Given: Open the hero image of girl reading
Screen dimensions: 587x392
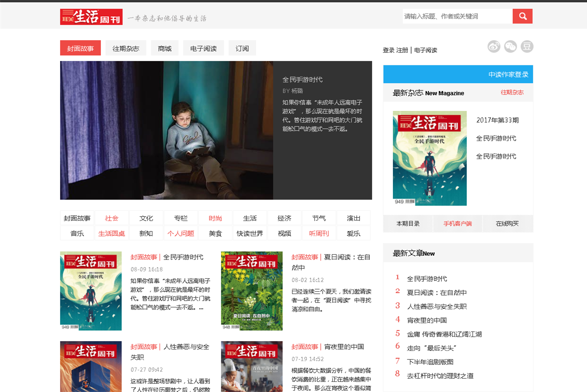Looking at the screenshot, I should pos(166,130).
